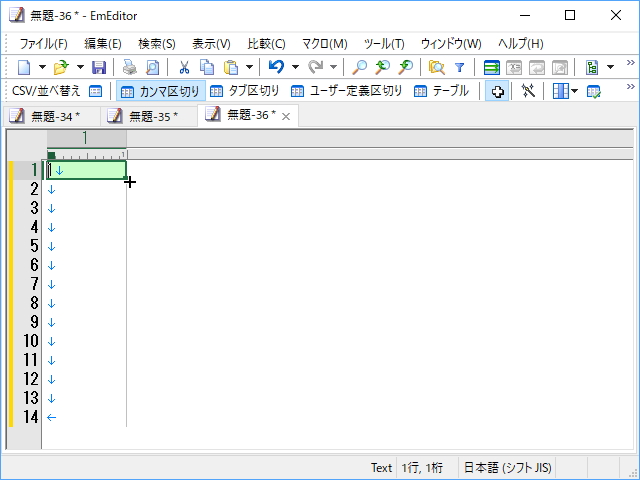The image size is (640, 480).
Task: Click the Text configuration status bar entry
Action: click(x=381, y=467)
